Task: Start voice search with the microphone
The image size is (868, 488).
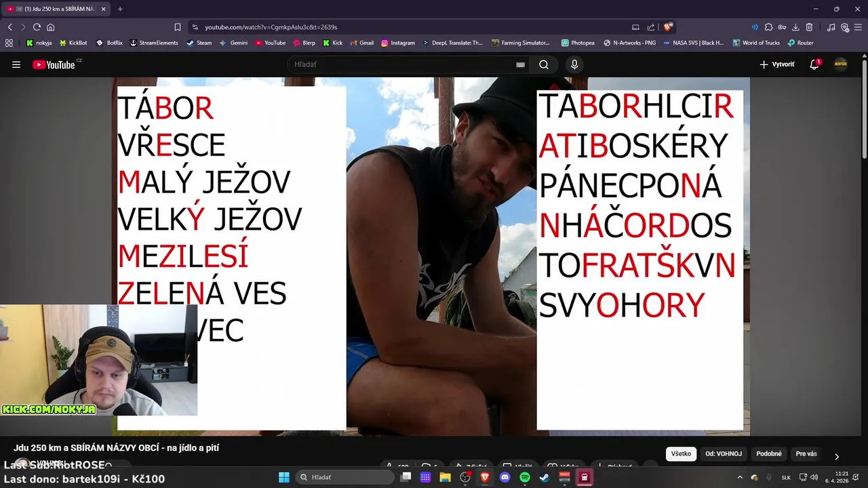Action: (574, 64)
